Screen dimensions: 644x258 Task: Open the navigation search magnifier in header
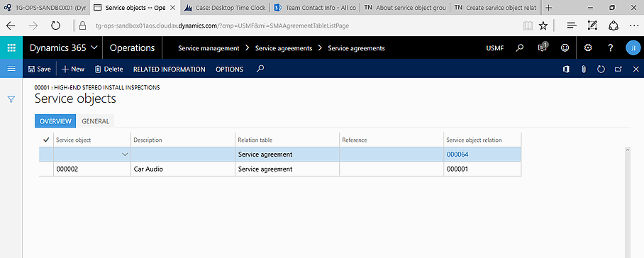pos(520,48)
